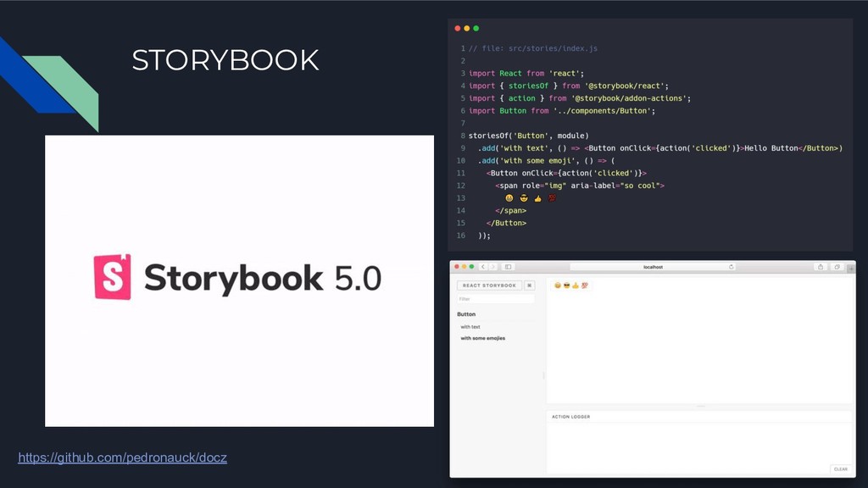Click the emoji button in preview
868x488 pixels.
(x=570, y=286)
